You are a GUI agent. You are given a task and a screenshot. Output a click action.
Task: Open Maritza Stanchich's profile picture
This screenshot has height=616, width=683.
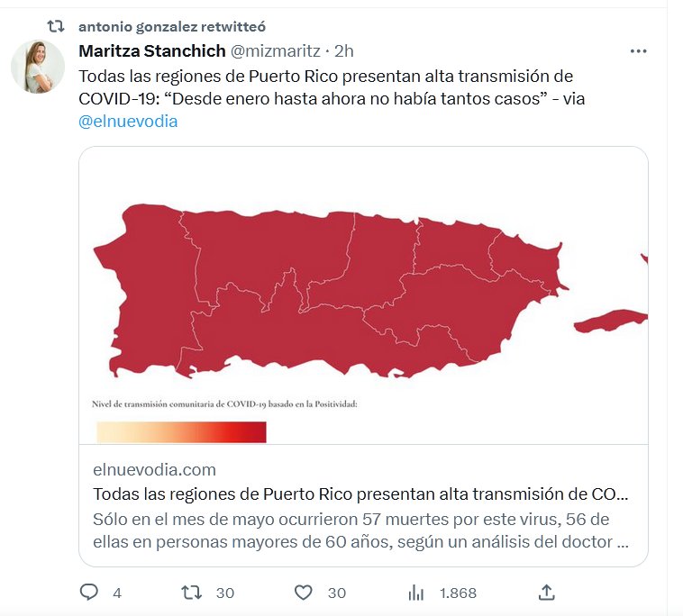coord(37,68)
